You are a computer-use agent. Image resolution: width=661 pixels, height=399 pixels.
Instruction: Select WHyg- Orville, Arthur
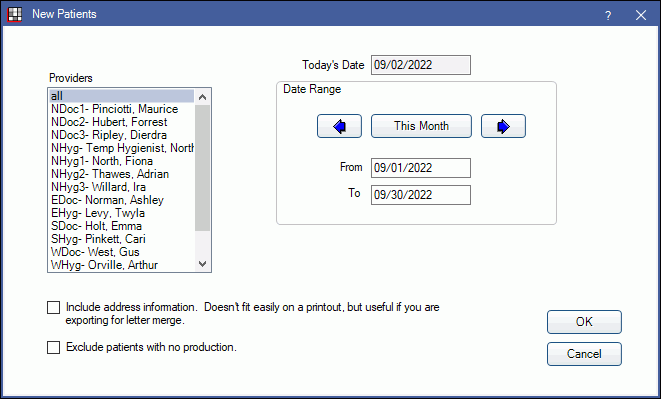(121, 265)
